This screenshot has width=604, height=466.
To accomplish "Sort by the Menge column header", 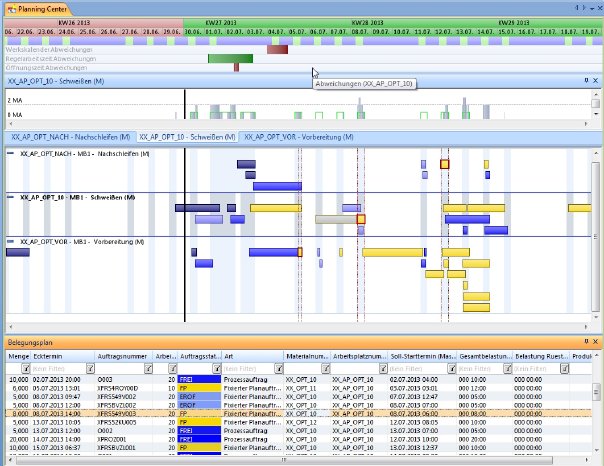I will click(x=18, y=357).
